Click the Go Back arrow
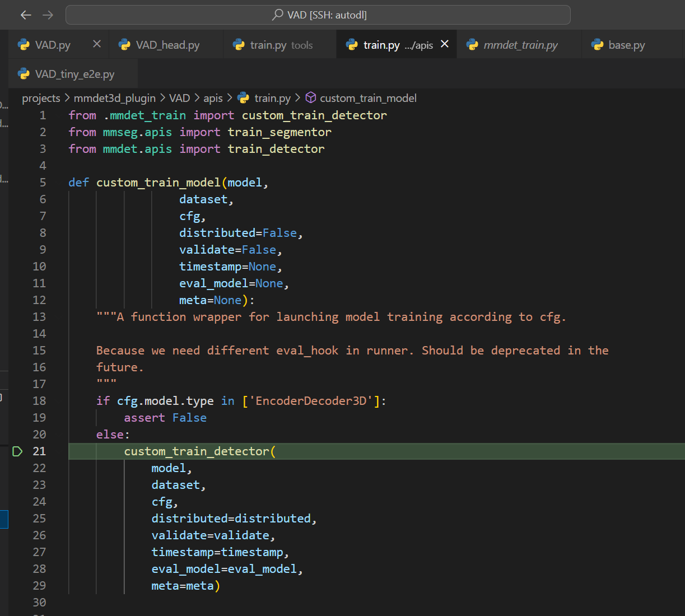685x616 pixels. click(26, 15)
